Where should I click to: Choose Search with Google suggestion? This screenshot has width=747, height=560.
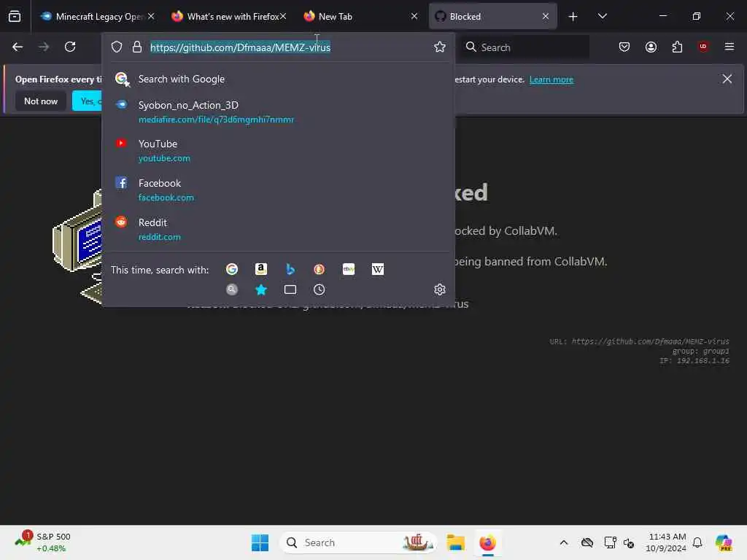click(x=279, y=79)
